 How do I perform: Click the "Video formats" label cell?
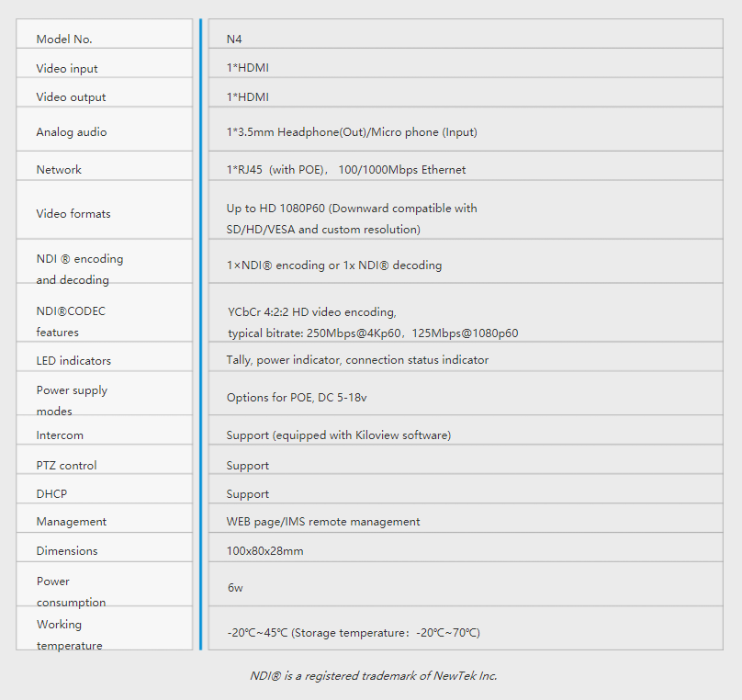(73, 213)
